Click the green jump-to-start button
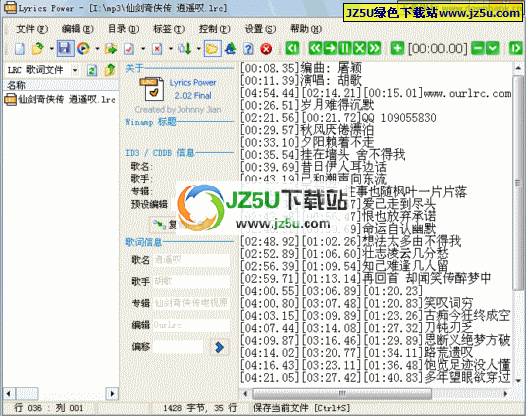526x416 pixels. [292, 48]
